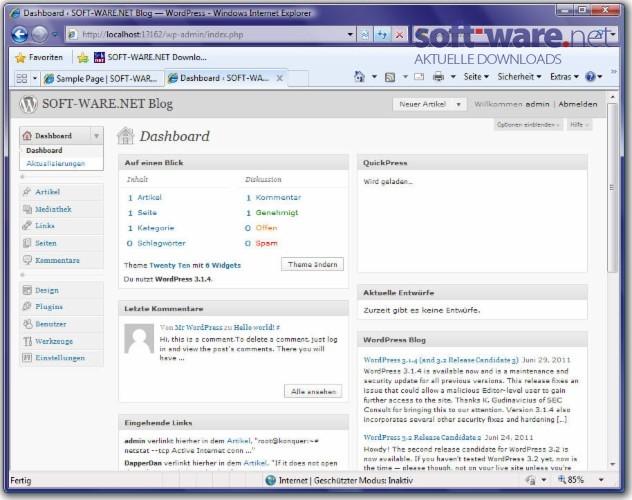Open the recent pages dropdown next to Forward

pos(55,35)
